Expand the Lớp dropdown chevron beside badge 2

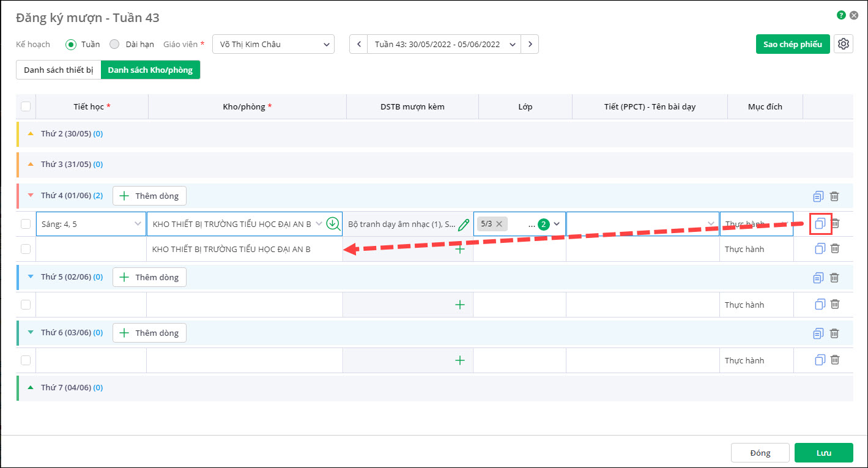(x=557, y=224)
